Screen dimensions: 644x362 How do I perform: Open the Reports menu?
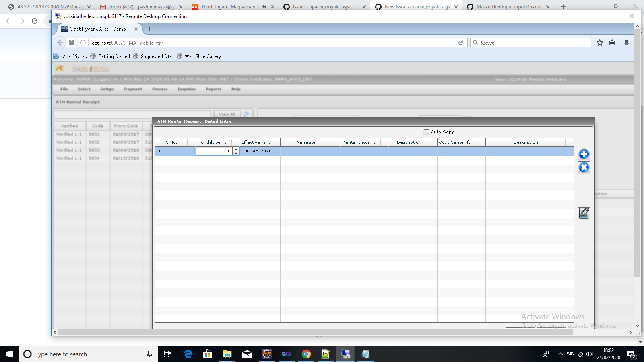pos(214,89)
